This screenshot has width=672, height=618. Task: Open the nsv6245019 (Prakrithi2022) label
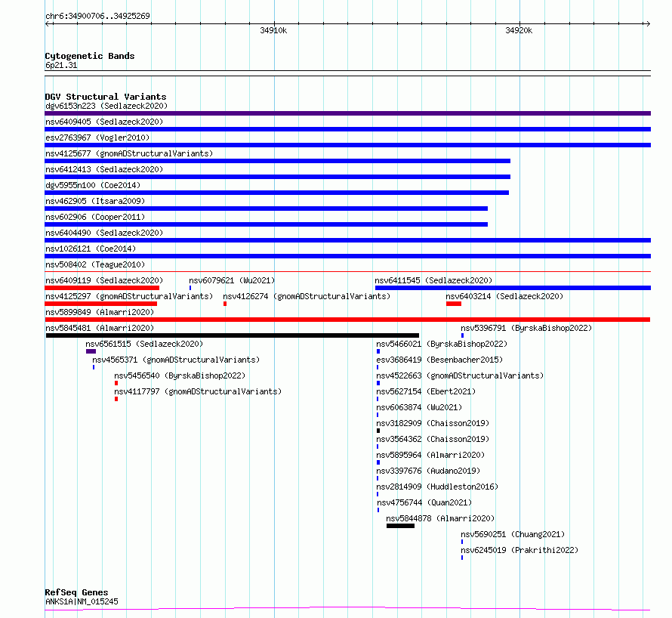pyautogui.click(x=519, y=550)
